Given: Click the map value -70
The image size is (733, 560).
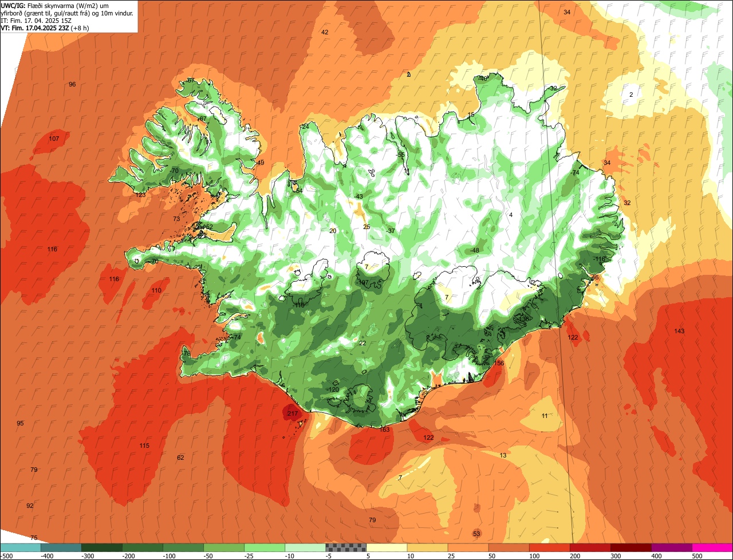Looking at the screenshot, I should 175,171.
